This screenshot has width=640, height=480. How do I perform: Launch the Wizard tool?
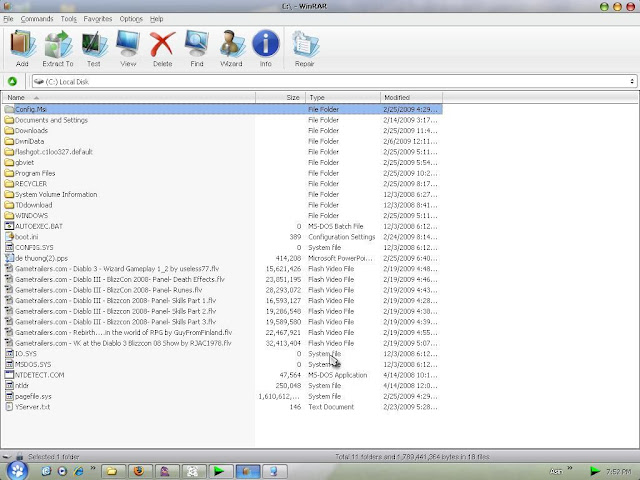point(231,44)
